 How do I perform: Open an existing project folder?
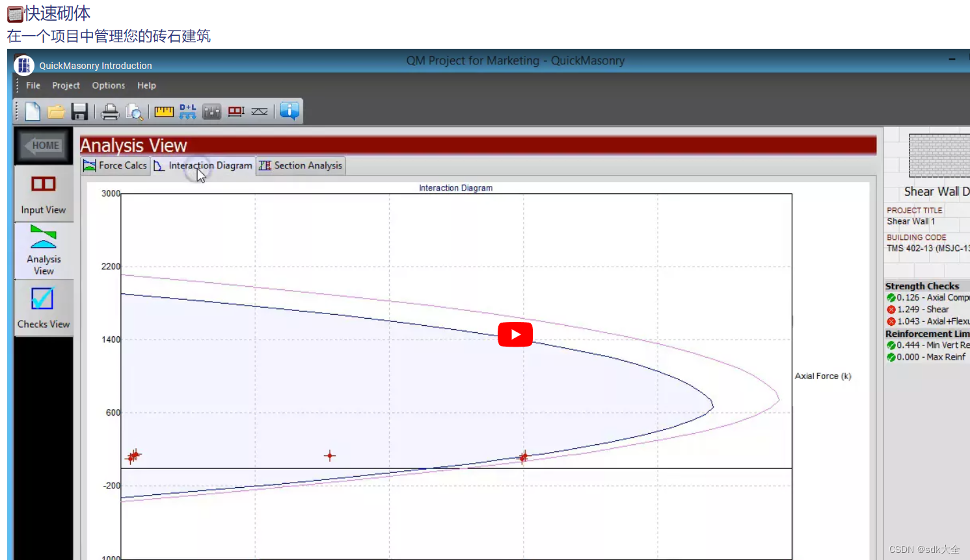tap(56, 112)
